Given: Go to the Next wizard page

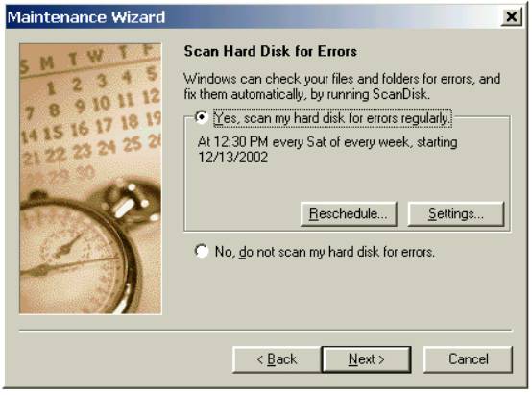Looking at the screenshot, I should click(x=367, y=359).
